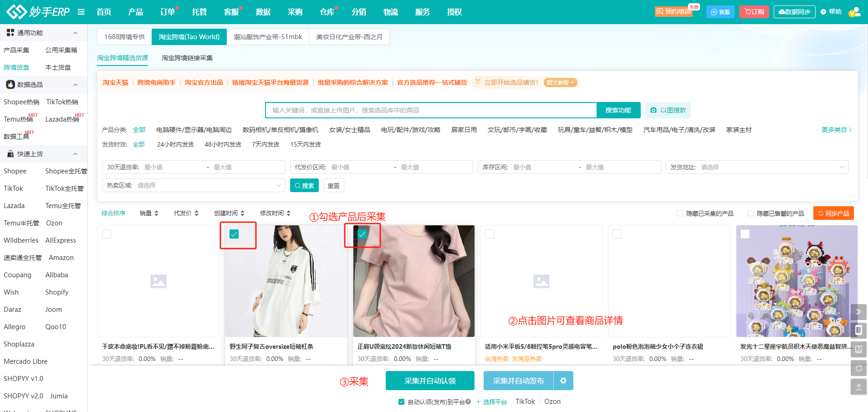Check the polo粉色泡泡袖 product checkbox

point(617,234)
